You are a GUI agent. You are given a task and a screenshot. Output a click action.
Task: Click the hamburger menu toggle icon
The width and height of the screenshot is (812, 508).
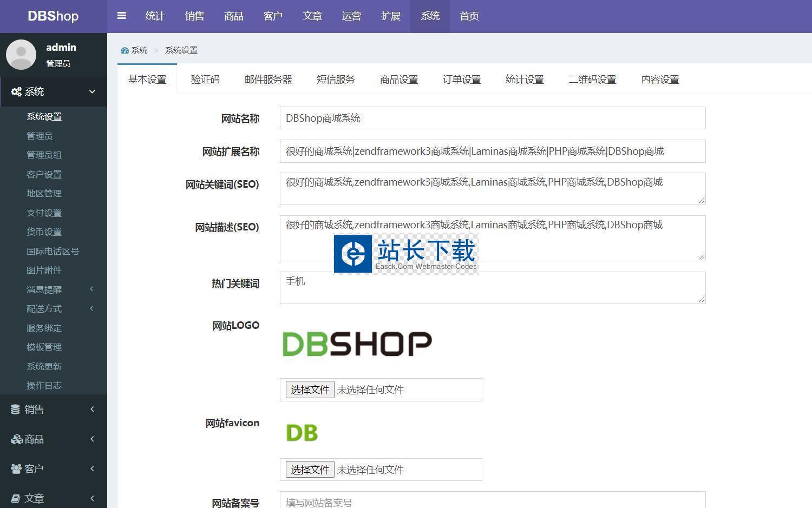point(121,16)
